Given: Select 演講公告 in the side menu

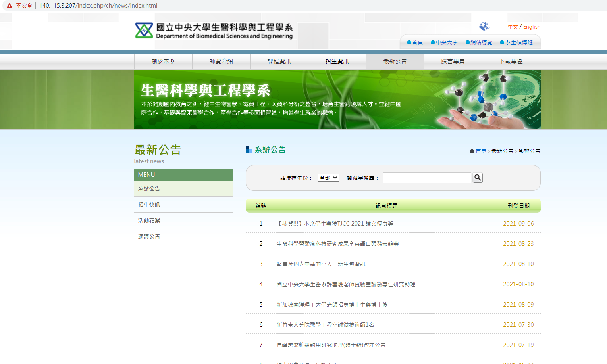Looking at the screenshot, I should pos(184,236).
